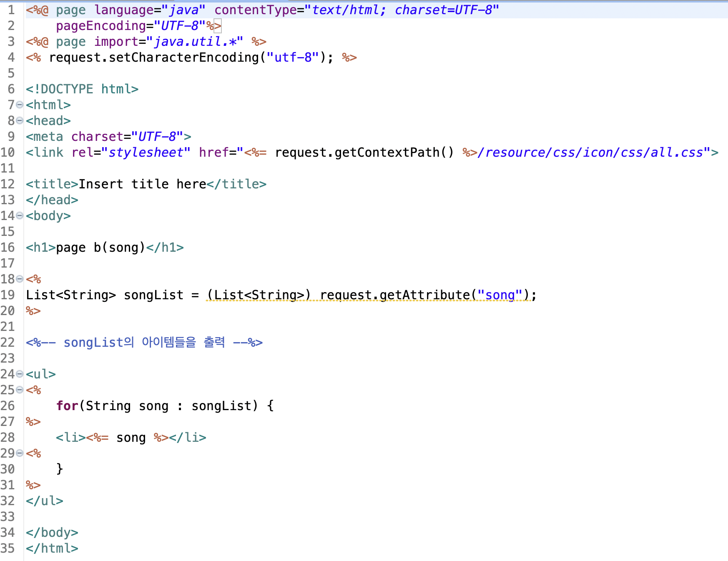This screenshot has height=561, width=728.
Task: Click the closing </body> tag
Action: click(52, 533)
